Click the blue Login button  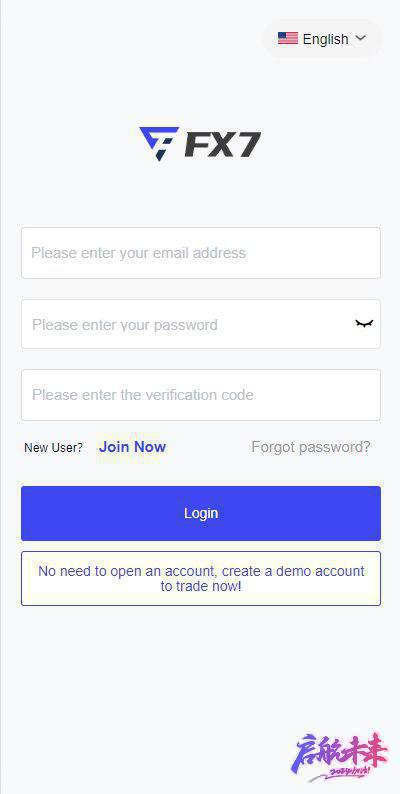(x=201, y=513)
